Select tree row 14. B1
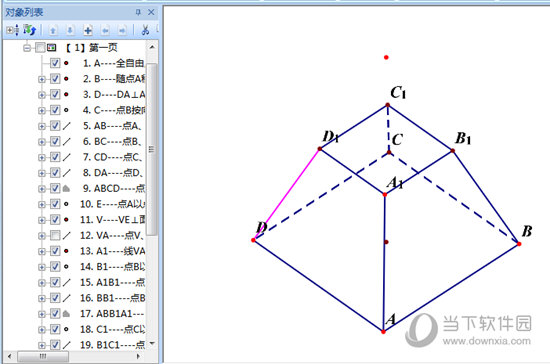The width and height of the screenshot is (550, 364). click(x=112, y=267)
